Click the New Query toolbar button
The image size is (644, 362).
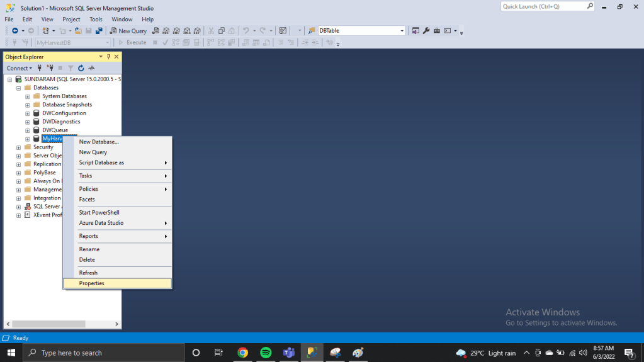[128, 31]
